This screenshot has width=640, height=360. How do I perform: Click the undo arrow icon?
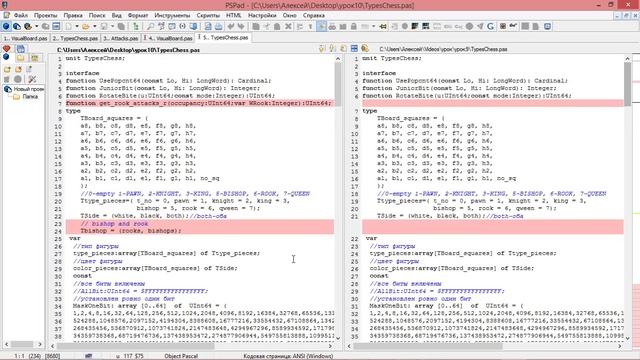pos(231,27)
